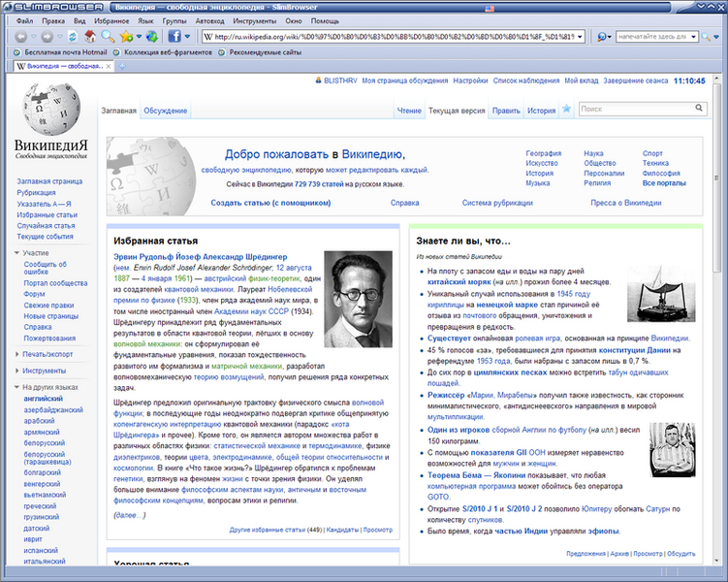
Task: Click the Hotmail bookmark icon
Action: 17,52
